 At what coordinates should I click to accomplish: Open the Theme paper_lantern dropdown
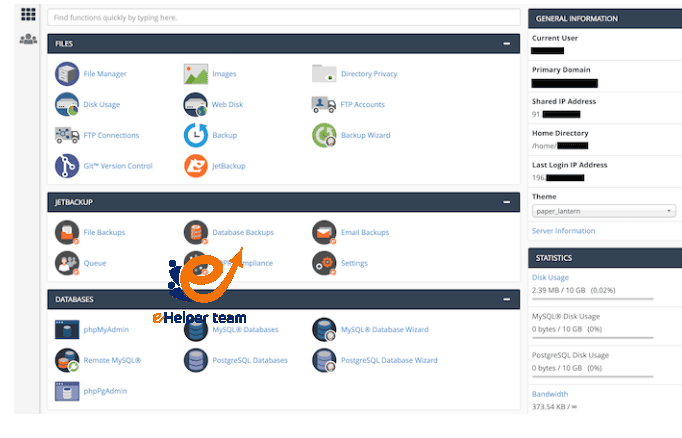click(x=604, y=211)
